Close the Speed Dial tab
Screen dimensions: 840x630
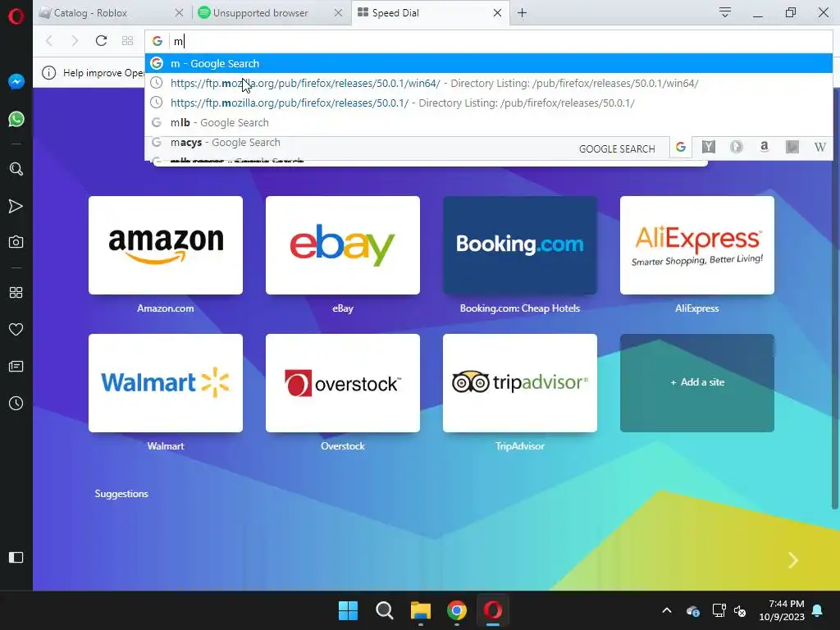coord(497,13)
